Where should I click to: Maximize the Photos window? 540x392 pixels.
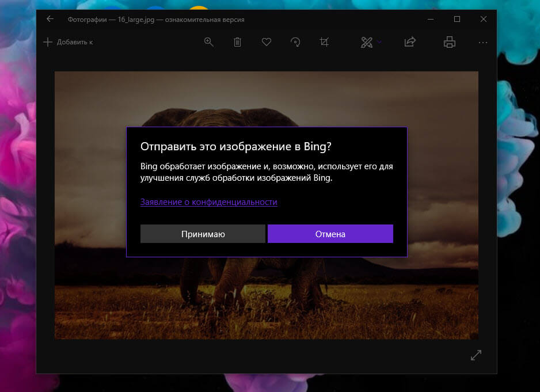(x=457, y=20)
